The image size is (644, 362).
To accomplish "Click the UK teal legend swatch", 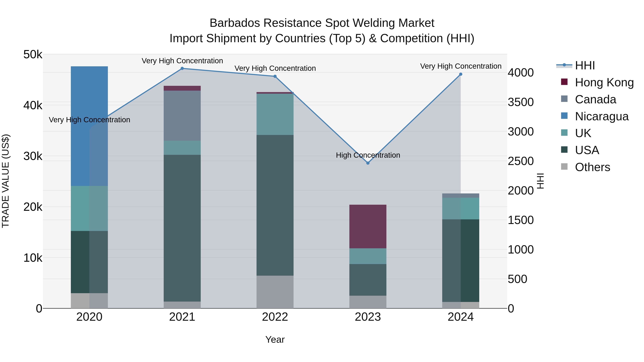I will [x=564, y=133].
